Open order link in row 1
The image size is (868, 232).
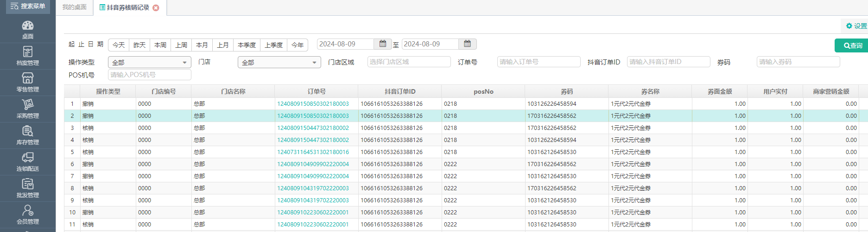point(313,104)
